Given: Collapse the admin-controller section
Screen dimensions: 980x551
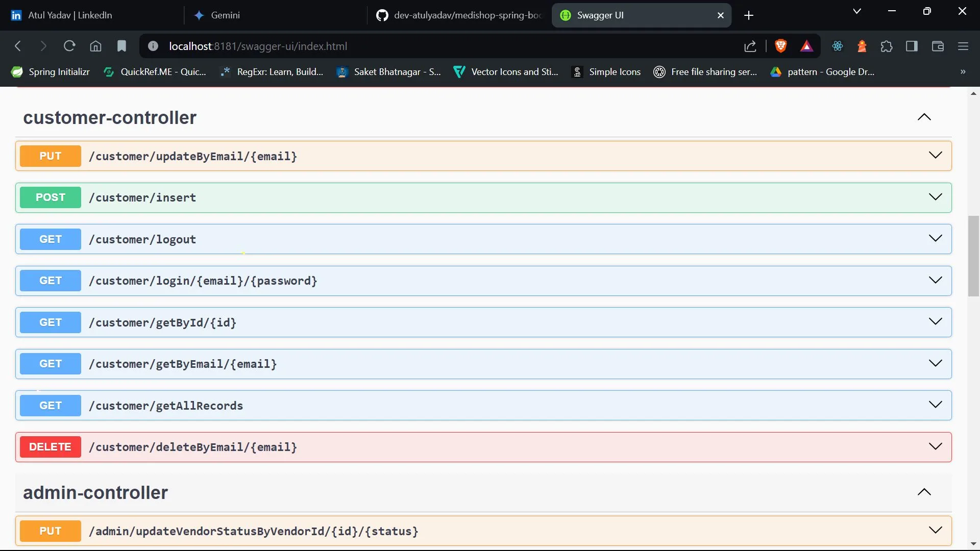Looking at the screenshot, I should point(924,492).
